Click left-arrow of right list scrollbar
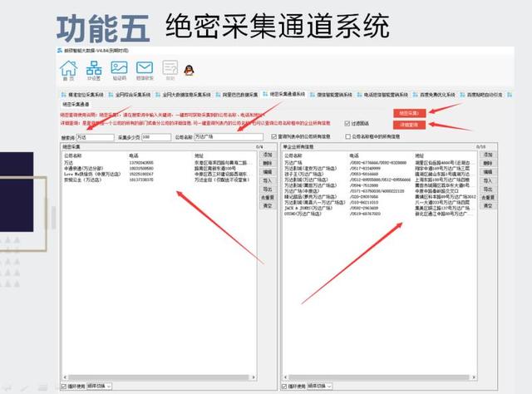Image resolution: width=532 pixels, height=394 pixels. pyautogui.click(x=285, y=377)
